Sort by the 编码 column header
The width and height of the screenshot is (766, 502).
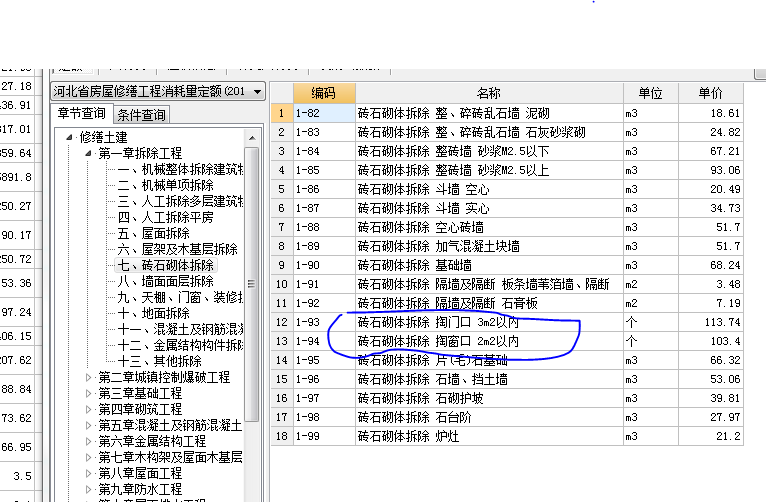point(324,93)
